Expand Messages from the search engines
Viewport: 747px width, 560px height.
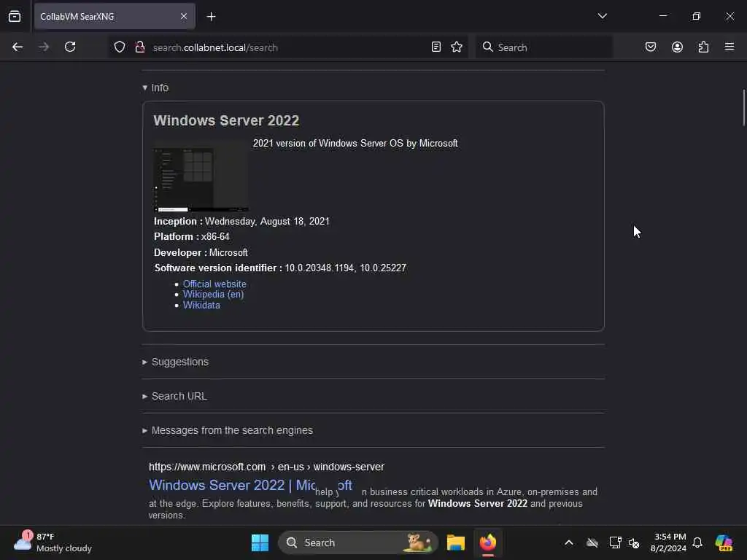[228, 430]
